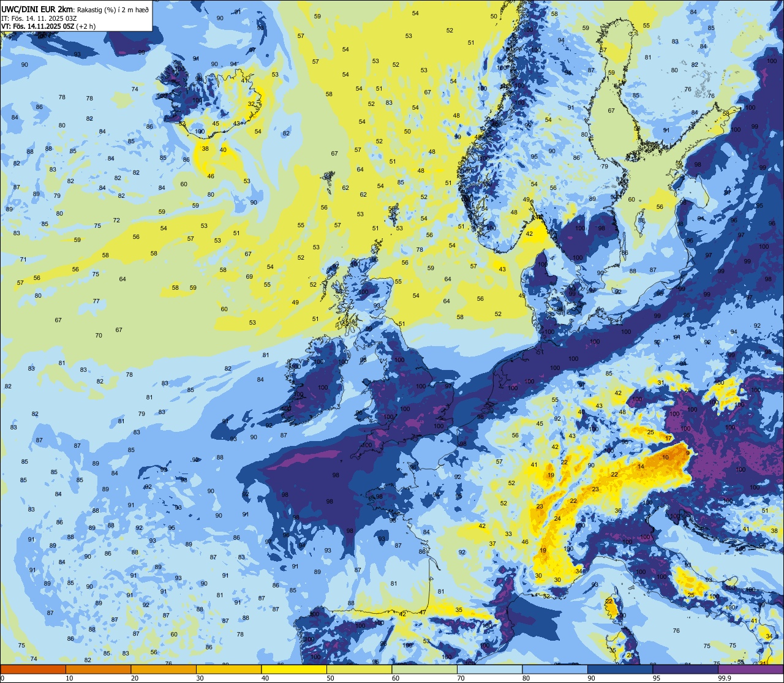Click the purple legend swatch above 99.9
Screen dimensions: 784x683
tap(750, 669)
